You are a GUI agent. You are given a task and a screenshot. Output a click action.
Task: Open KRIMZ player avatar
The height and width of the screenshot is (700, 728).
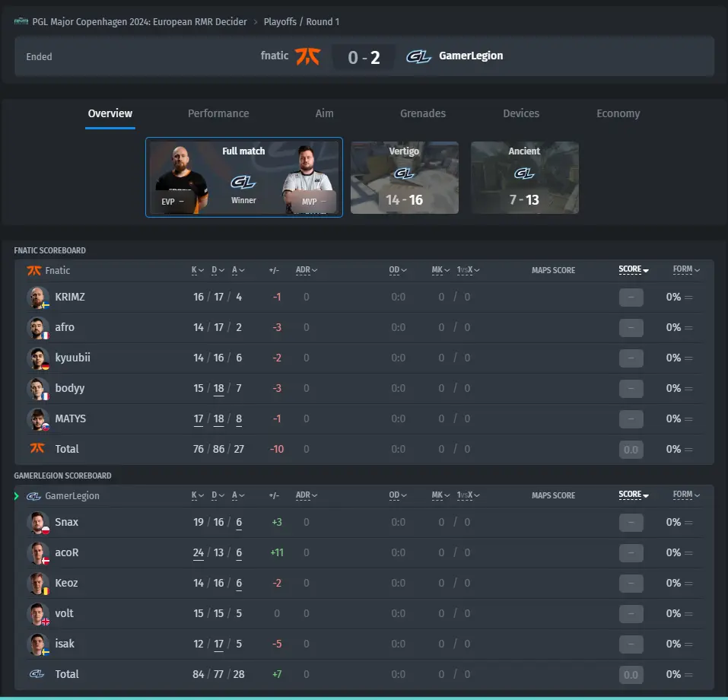coord(37,297)
